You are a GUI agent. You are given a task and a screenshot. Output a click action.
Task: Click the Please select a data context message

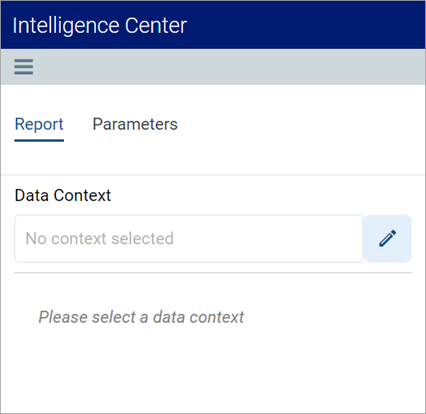click(141, 317)
